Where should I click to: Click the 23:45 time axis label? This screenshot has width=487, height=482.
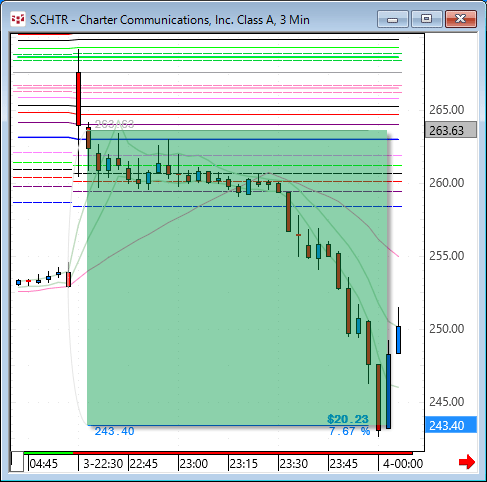coord(344,464)
